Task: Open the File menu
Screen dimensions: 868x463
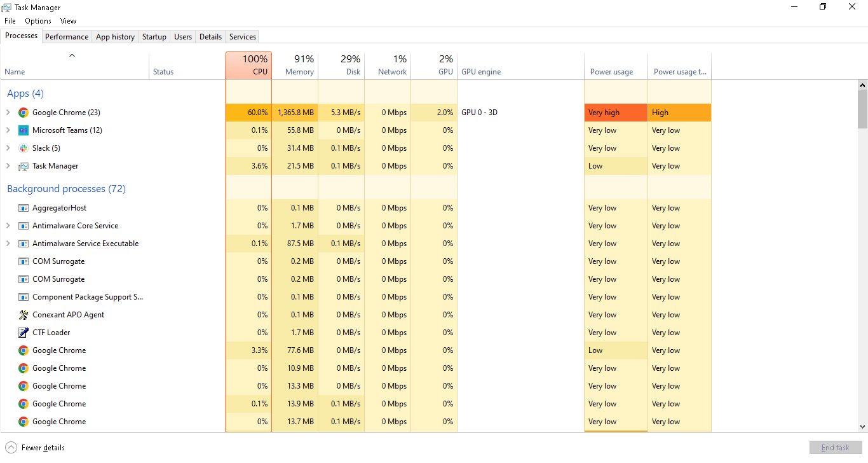Action: (10, 21)
